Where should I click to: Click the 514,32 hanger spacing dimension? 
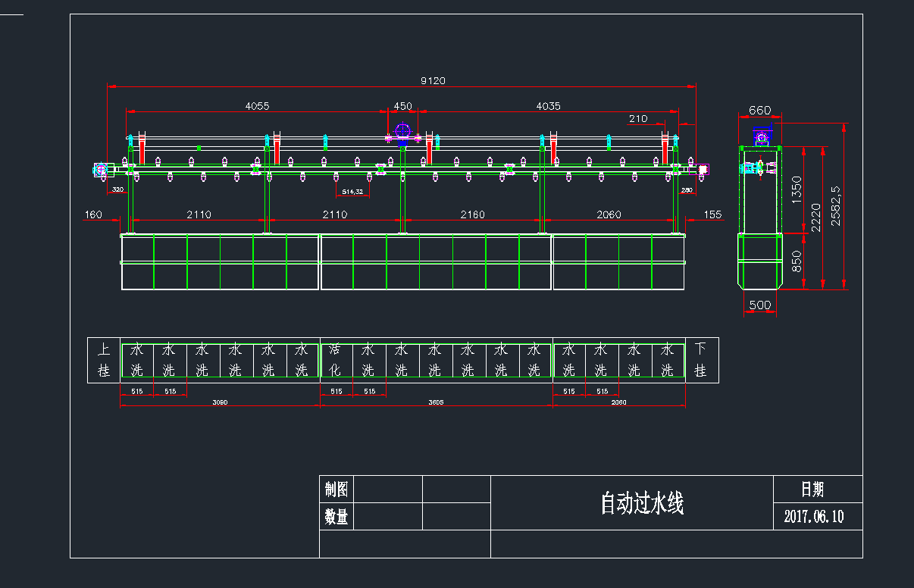[x=353, y=192]
